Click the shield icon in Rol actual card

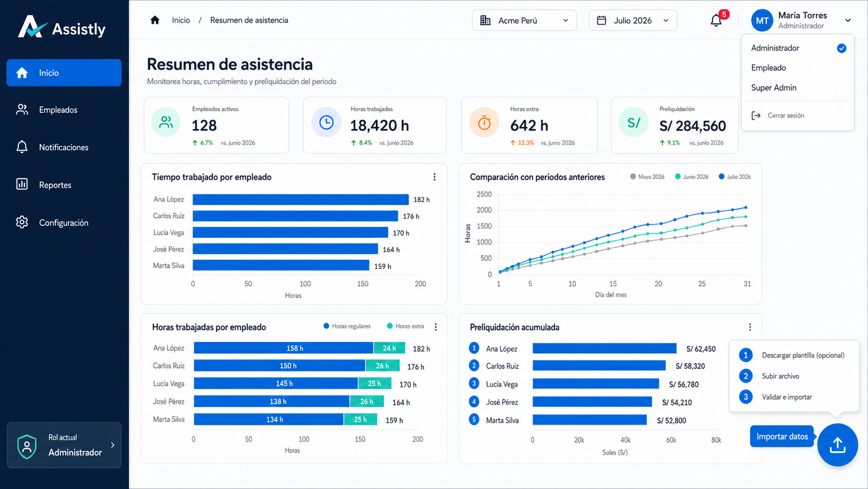27,446
